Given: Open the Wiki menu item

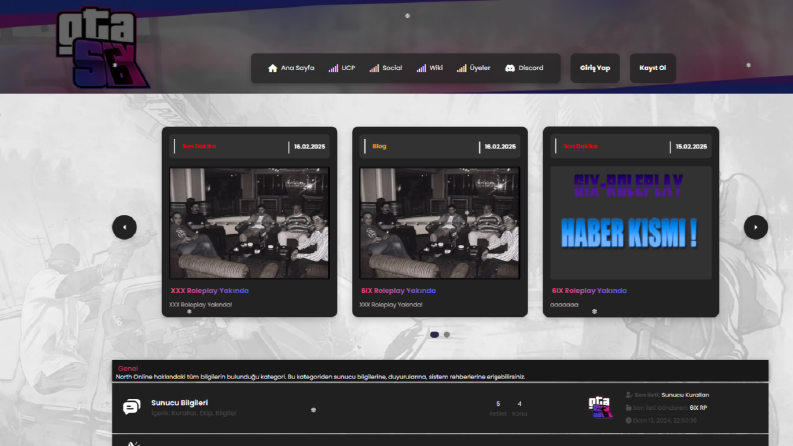Looking at the screenshot, I should click(429, 68).
